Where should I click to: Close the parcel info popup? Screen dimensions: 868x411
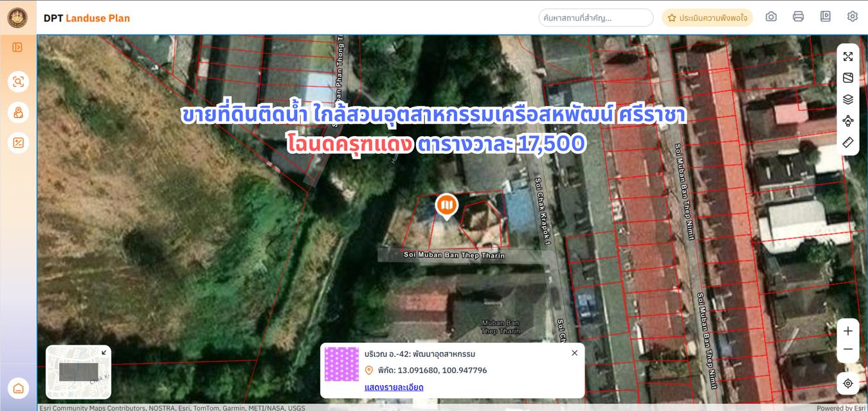[574, 353]
